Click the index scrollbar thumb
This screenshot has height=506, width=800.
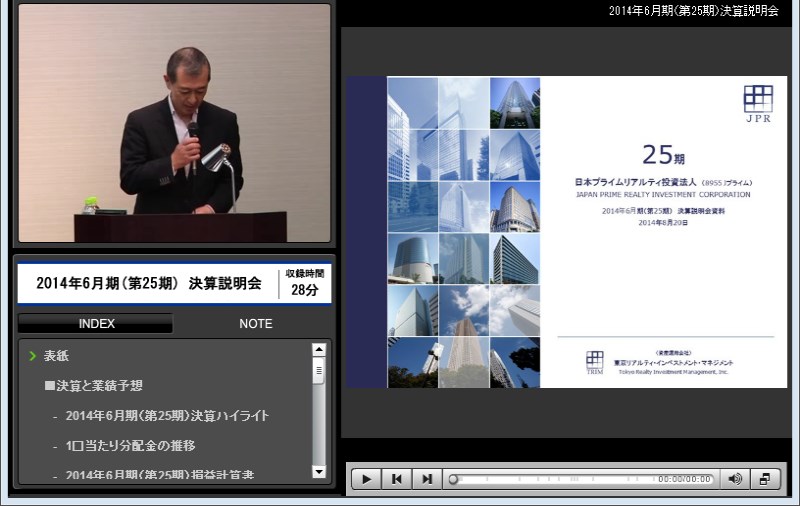click(319, 371)
